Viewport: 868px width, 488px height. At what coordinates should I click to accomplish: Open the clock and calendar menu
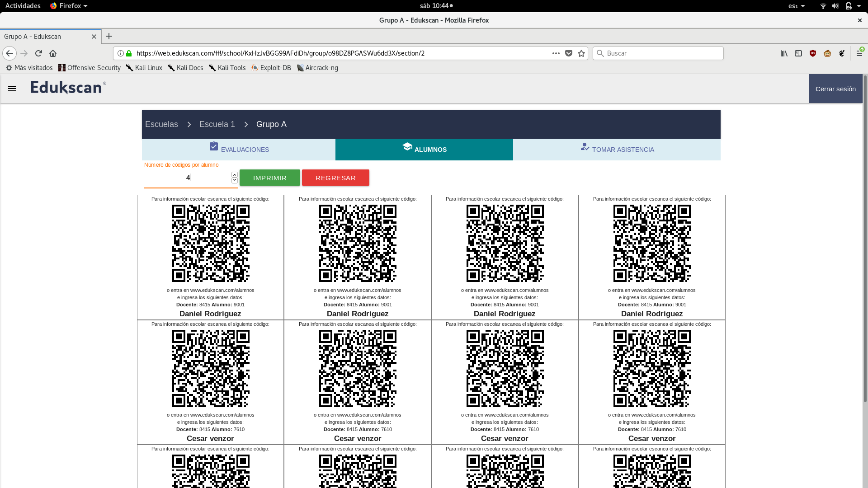click(x=436, y=6)
